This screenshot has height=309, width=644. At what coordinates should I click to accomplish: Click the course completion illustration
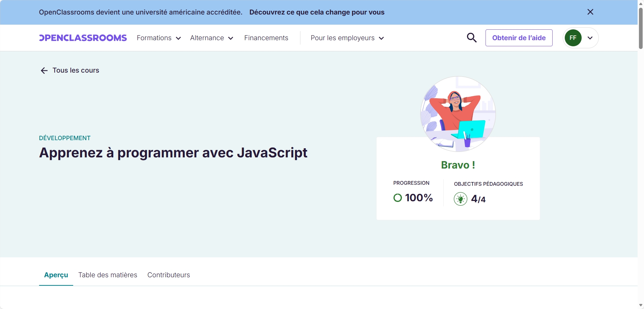[458, 114]
